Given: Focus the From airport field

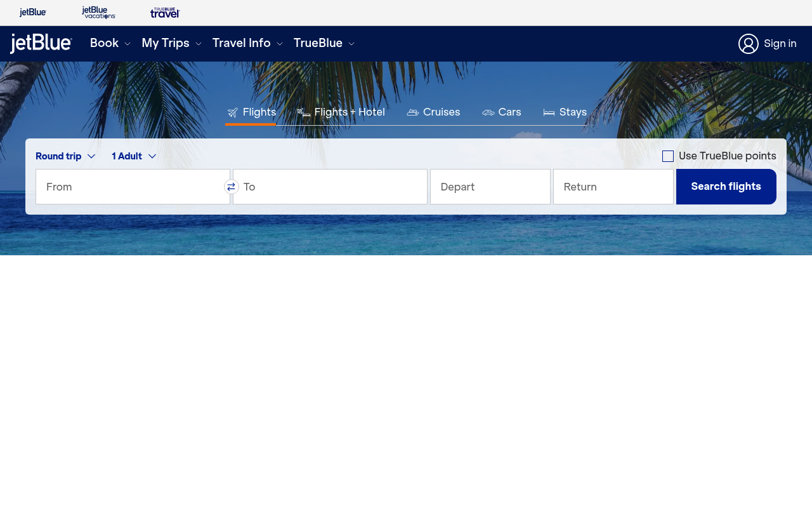Looking at the screenshot, I should 133,187.
